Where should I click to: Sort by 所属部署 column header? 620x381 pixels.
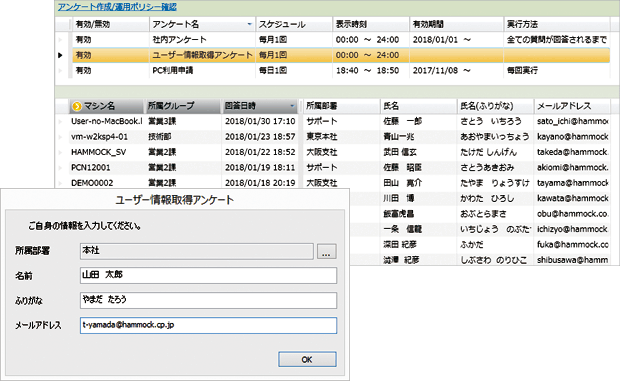[x=342, y=106]
